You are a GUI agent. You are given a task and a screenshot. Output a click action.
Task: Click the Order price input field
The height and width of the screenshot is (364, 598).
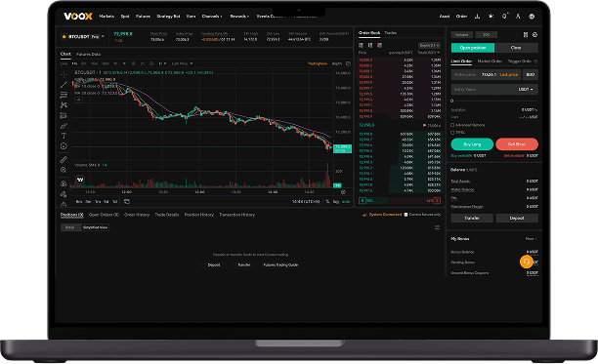pos(486,74)
